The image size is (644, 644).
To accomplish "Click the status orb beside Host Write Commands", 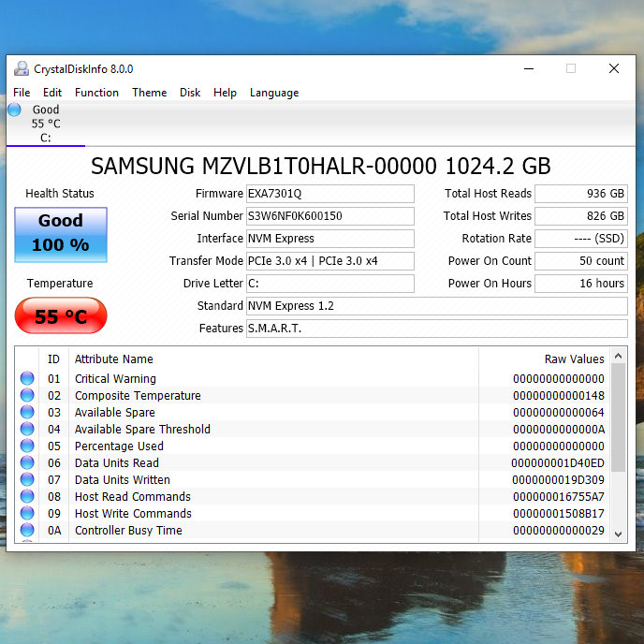I will [27, 513].
